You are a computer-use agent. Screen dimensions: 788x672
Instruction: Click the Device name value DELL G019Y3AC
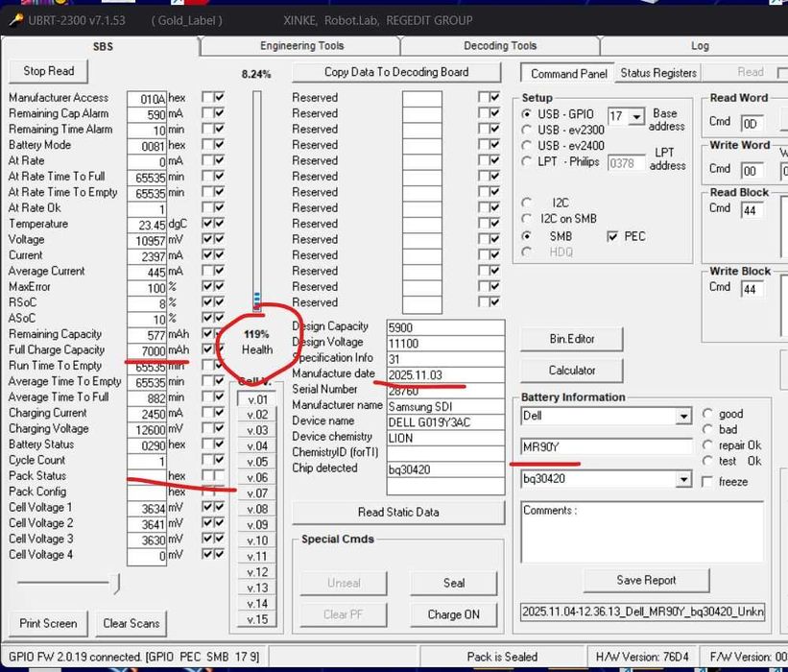click(x=445, y=422)
